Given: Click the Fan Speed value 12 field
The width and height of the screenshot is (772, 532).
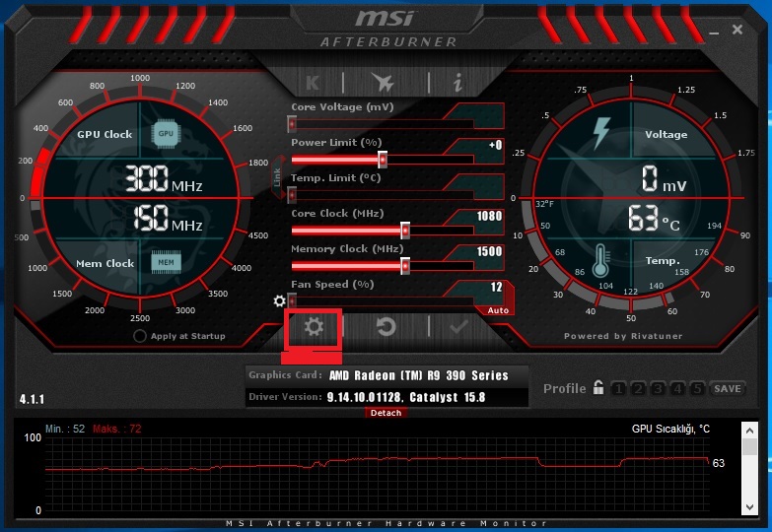Looking at the screenshot, I should (496, 287).
